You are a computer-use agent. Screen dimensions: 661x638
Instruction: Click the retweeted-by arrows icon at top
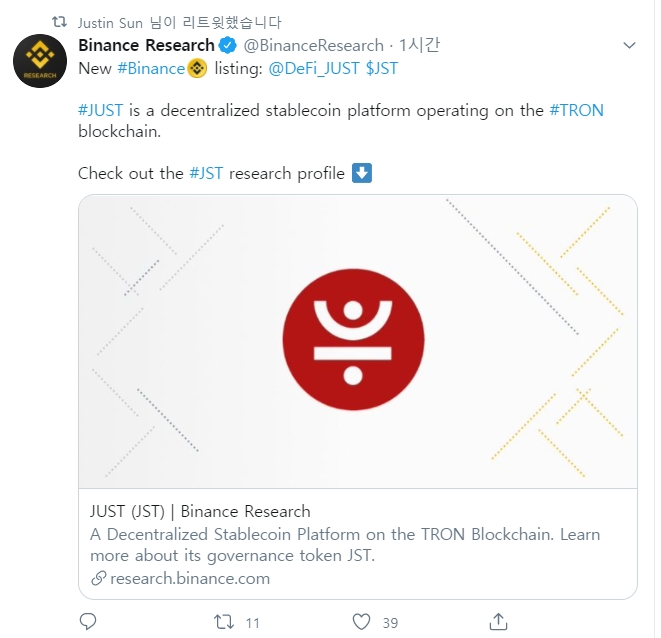click(x=59, y=22)
